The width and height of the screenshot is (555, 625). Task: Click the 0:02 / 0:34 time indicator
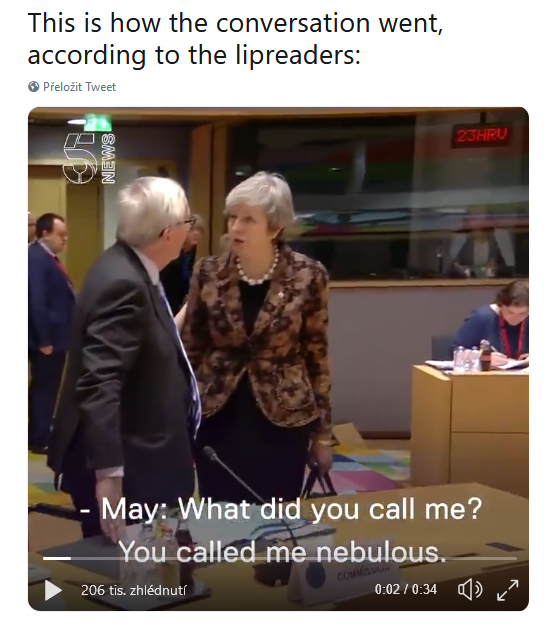(405, 589)
